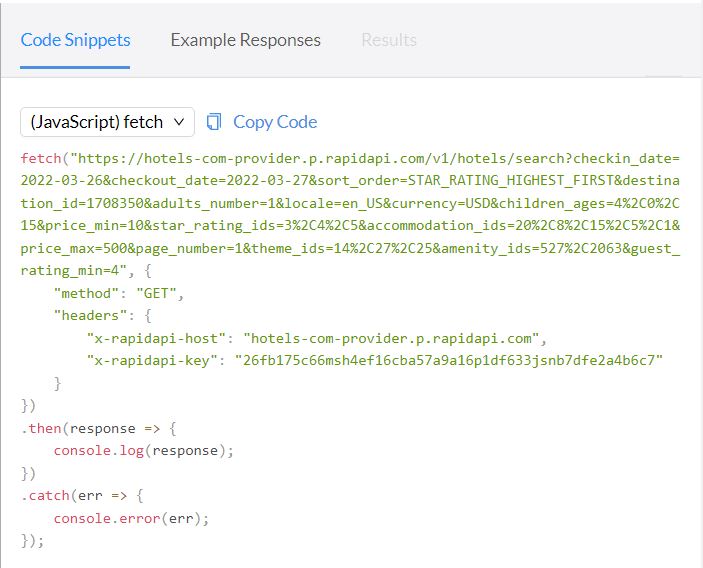Click the .catch(err => { line
703x568 pixels.
[82, 496]
